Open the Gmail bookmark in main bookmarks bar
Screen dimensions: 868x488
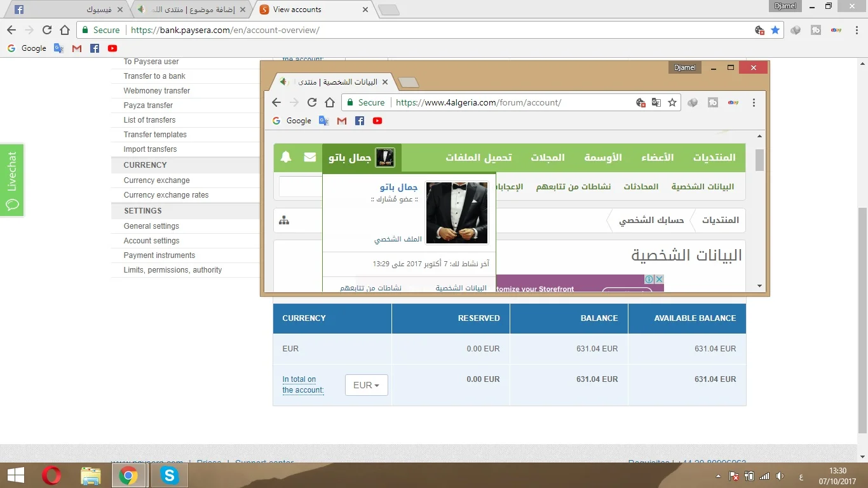coord(77,48)
